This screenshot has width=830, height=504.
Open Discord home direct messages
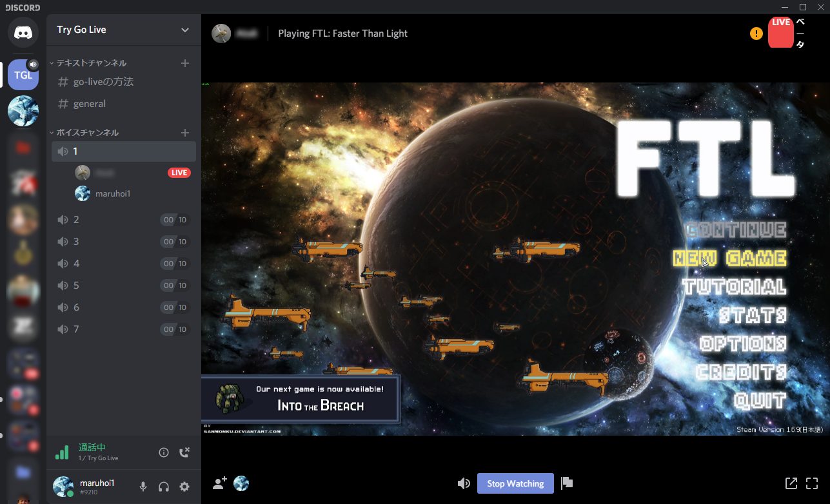23,32
